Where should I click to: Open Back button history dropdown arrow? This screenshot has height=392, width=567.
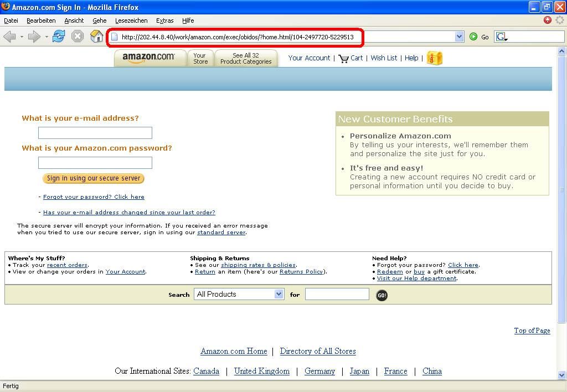(22, 37)
